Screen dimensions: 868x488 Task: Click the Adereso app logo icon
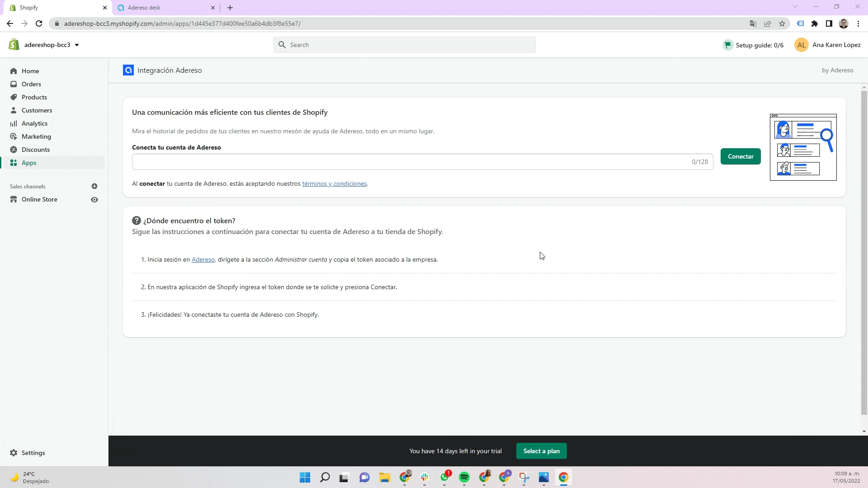128,70
